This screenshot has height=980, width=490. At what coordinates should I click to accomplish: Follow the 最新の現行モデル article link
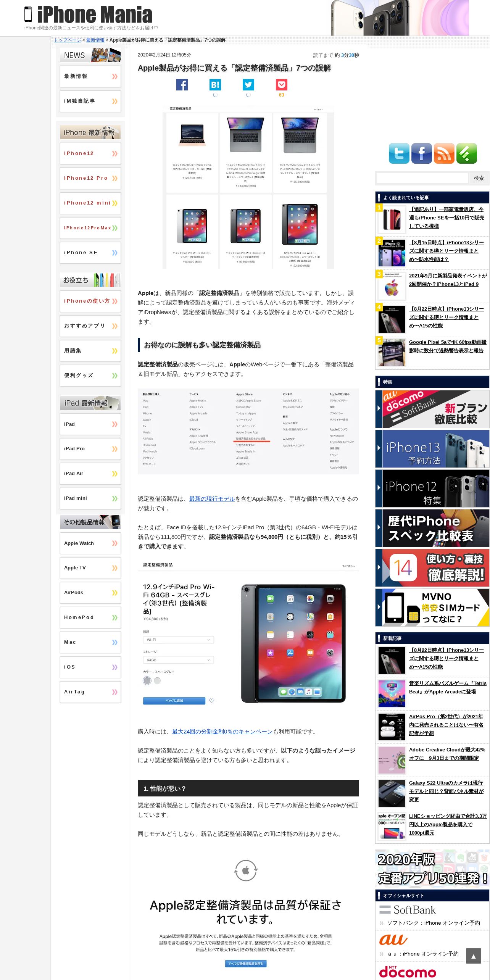click(212, 499)
